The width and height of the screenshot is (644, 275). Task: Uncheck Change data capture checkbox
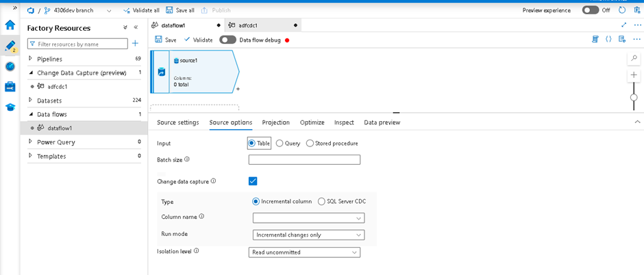[253, 181]
